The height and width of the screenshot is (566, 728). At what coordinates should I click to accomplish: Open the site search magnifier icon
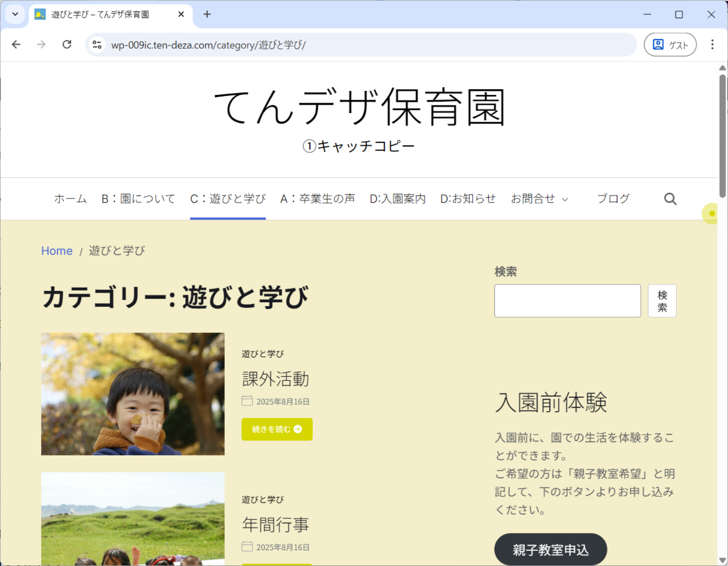[670, 199]
